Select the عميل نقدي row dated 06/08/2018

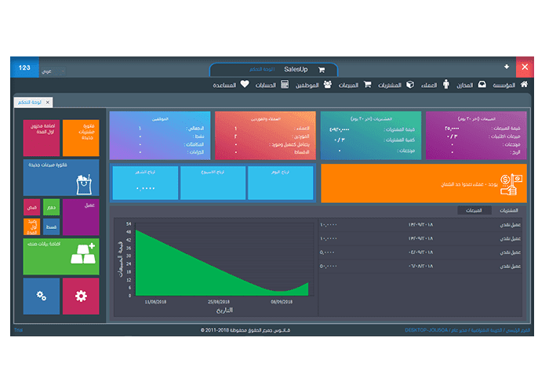[420, 267]
